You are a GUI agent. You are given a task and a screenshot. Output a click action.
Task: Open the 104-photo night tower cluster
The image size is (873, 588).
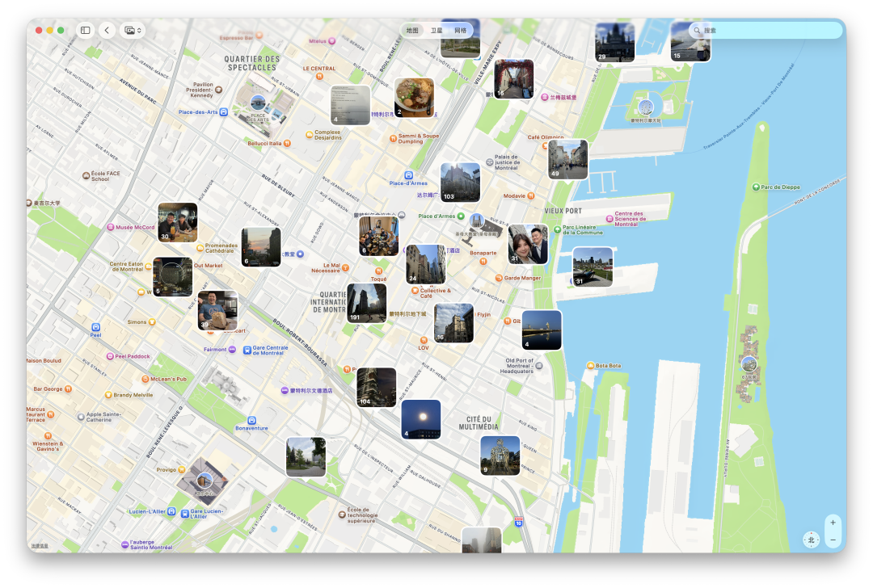(x=377, y=387)
